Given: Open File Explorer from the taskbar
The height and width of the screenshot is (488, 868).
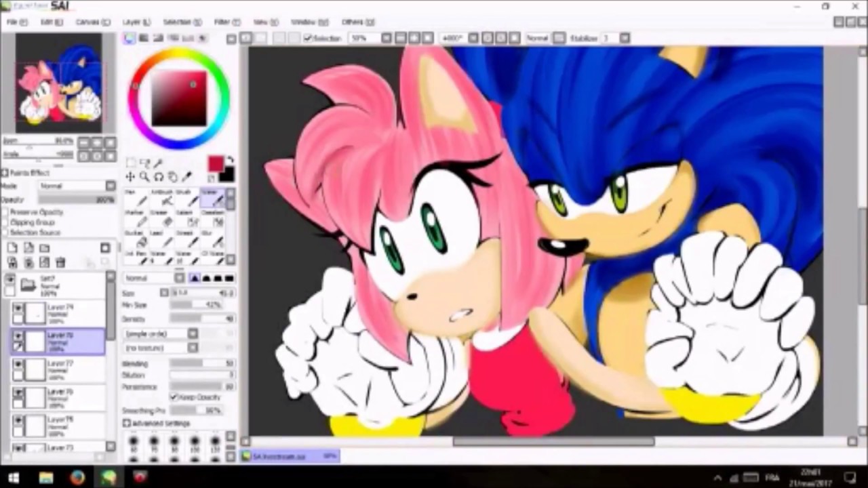Looking at the screenshot, I should click(x=46, y=477).
